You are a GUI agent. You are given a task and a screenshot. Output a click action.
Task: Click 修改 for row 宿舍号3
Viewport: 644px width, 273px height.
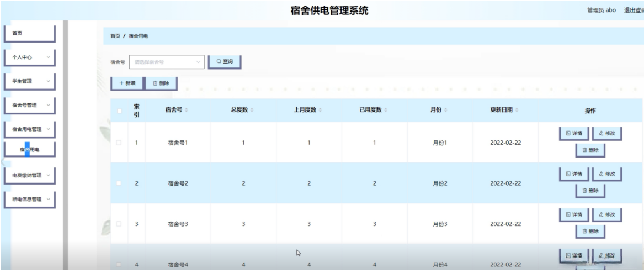tap(607, 214)
